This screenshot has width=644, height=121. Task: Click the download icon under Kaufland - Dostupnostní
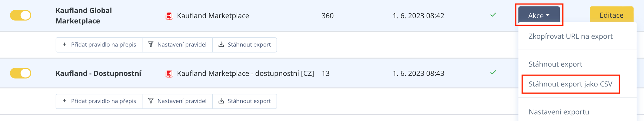tap(221, 101)
